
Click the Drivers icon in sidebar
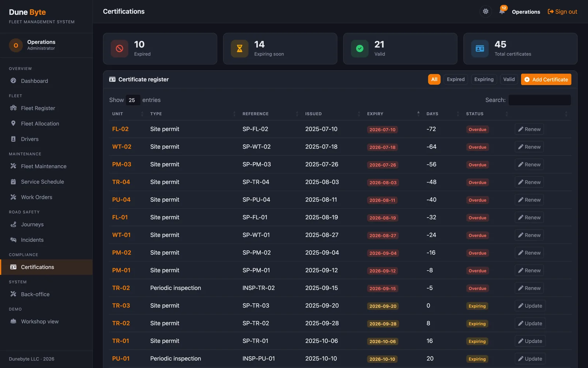click(x=13, y=139)
